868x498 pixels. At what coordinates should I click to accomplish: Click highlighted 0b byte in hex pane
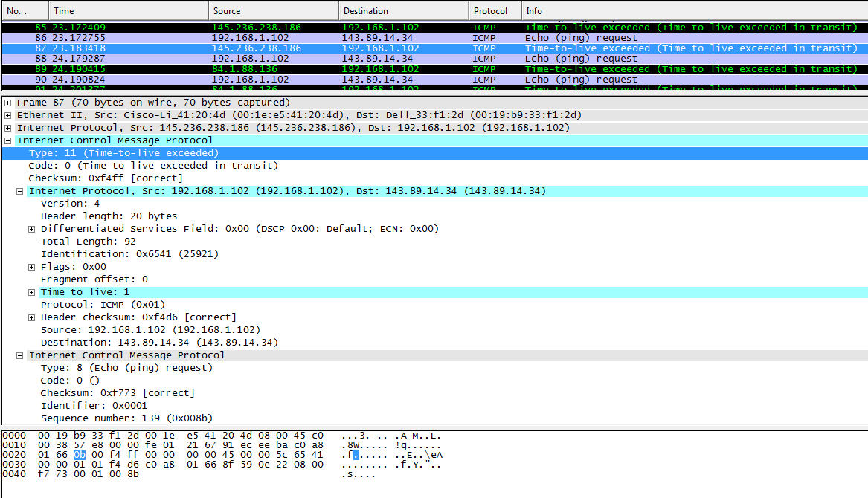tap(79, 455)
